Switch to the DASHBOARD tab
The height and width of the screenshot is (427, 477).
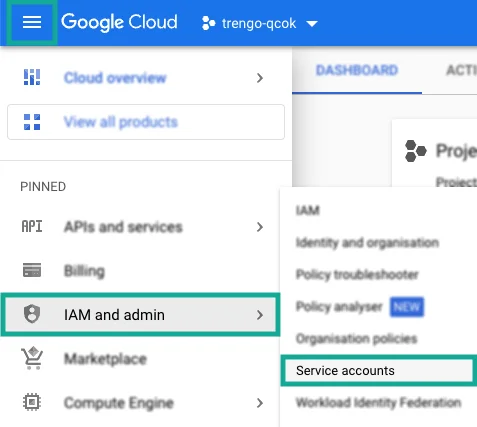pos(357,71)
